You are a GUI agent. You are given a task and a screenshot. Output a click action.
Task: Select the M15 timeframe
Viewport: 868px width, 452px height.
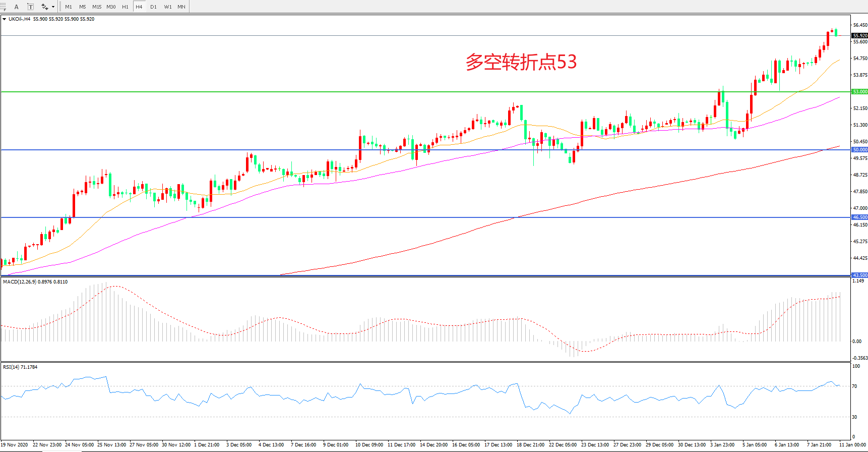pos(97,7)
